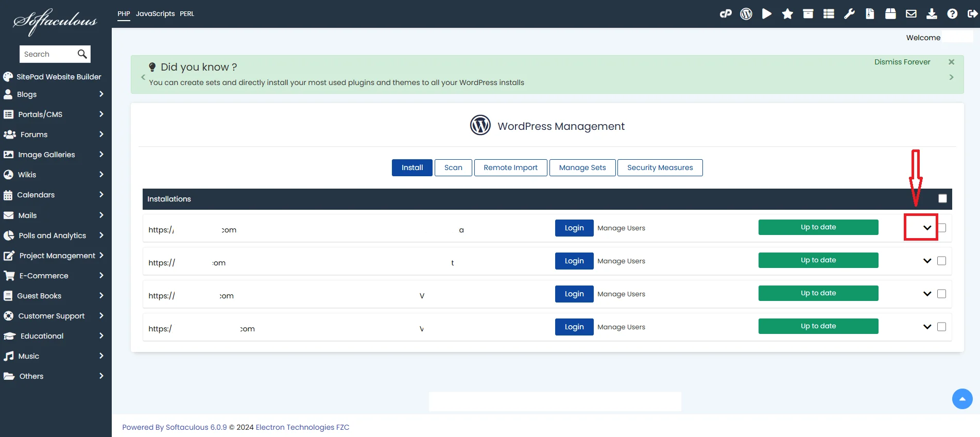Show the previous tip with the left arrow
Viewport: 980px width, 437px height.
[143, 77]
